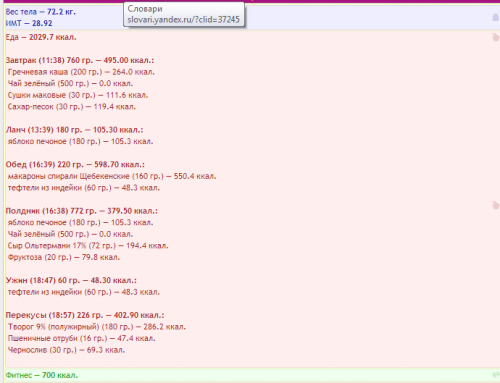The width and height of the screenshot is (500, 383).
Task: Select 'Сыр Ольтермани 17% (72 гр.)' entry
Action: click(88, 246)
